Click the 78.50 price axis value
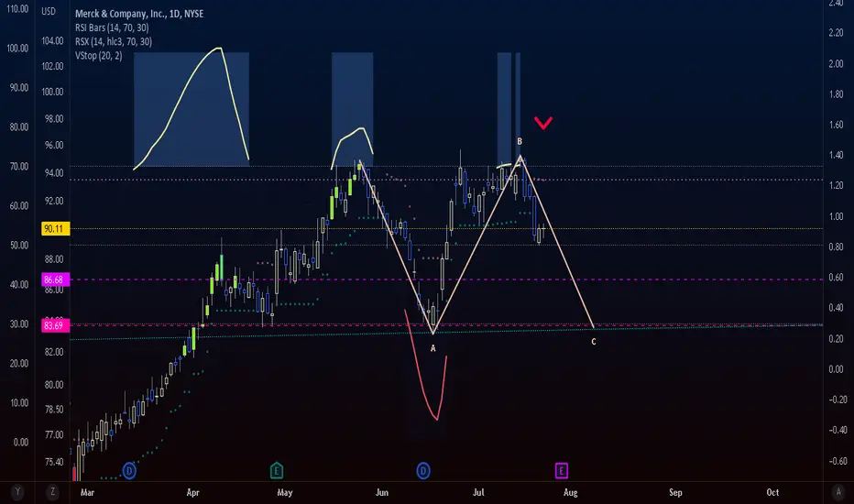 (53, 410)
